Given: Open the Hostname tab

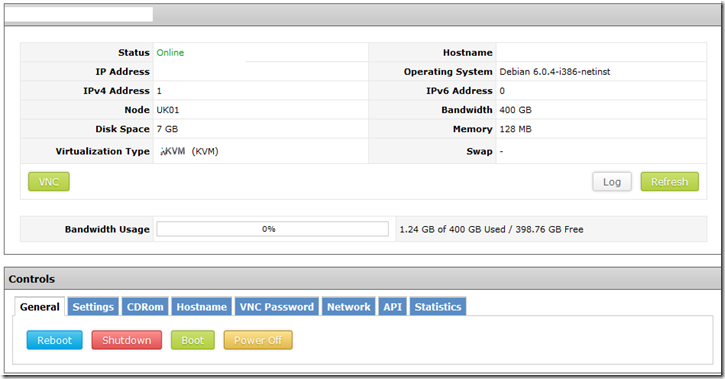Looking at the screenshot, I should pyautogui.click(x=202, y=307).
